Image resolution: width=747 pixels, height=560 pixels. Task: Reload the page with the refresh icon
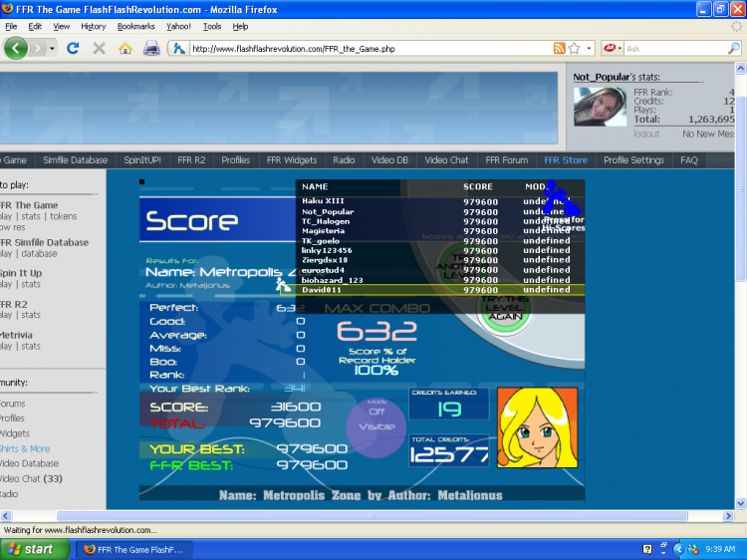tap(73, 48)
